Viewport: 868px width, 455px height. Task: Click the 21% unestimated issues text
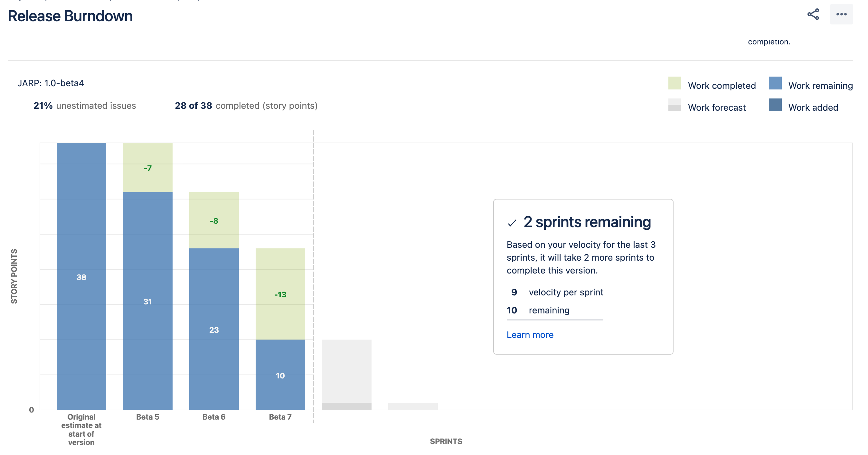tap(85, 106)
